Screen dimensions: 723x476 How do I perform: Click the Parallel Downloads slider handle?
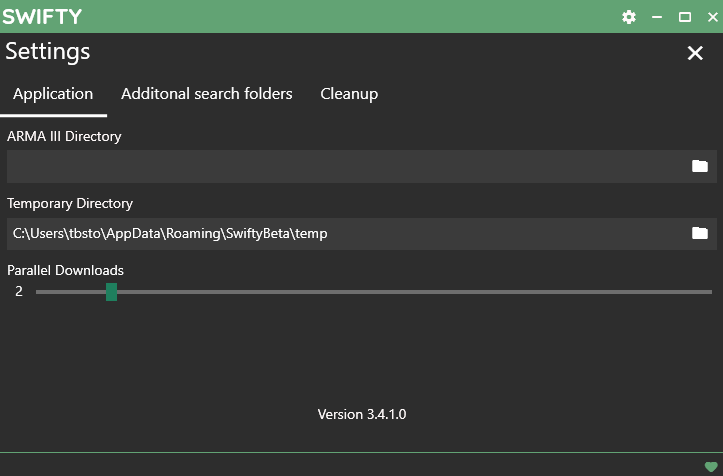click(111, 292)
